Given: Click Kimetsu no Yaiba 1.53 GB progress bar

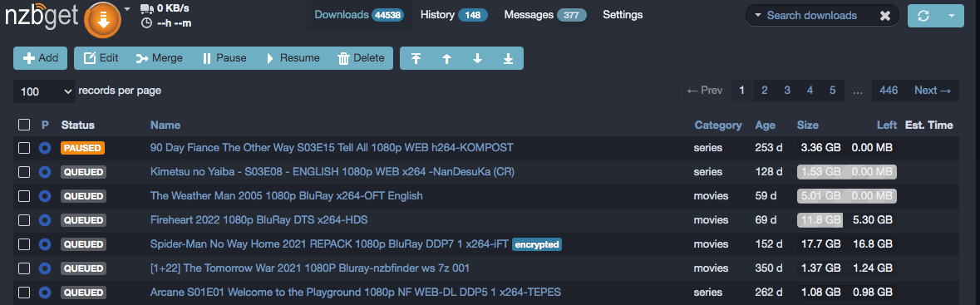Looking at the screenshot, I should click(x=847, y=172).
